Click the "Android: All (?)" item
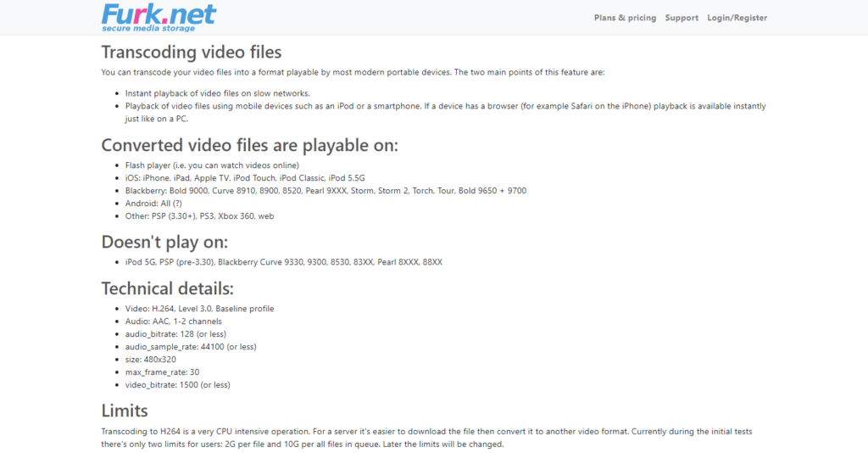The width and height of the screenshot is (868, 453). [153, 204]
